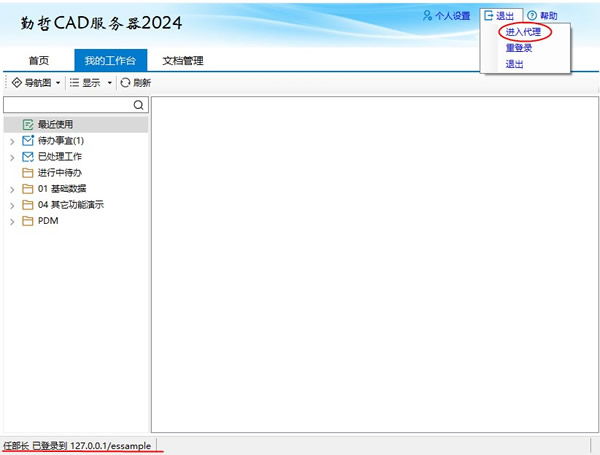This screenshot has width=600, height=455.
Task: Choose 重登录 from the exit menu
Action: pos(518,48)
